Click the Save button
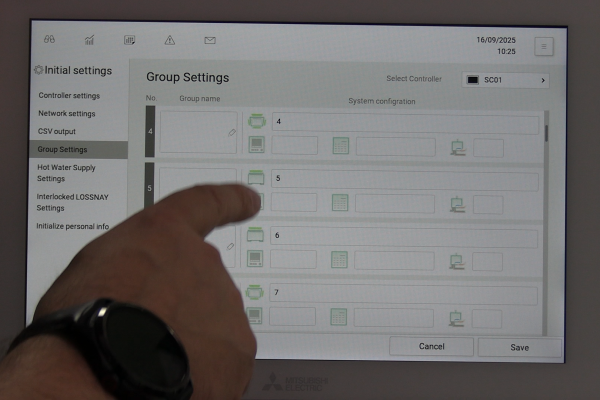 point(520,348)
